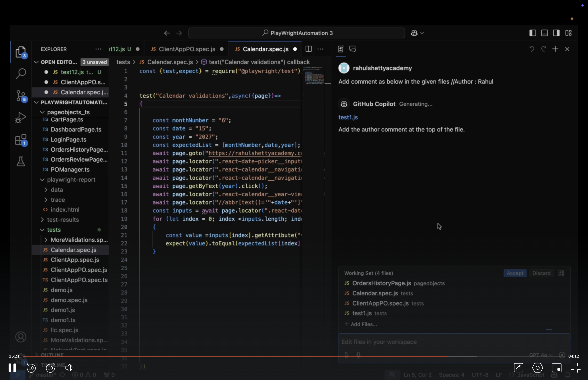Redo the last Copilot edit

pos(543,49)
